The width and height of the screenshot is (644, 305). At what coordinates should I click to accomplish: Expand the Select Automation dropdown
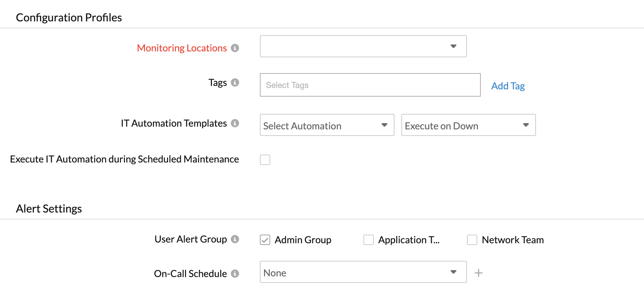(327, 125)
